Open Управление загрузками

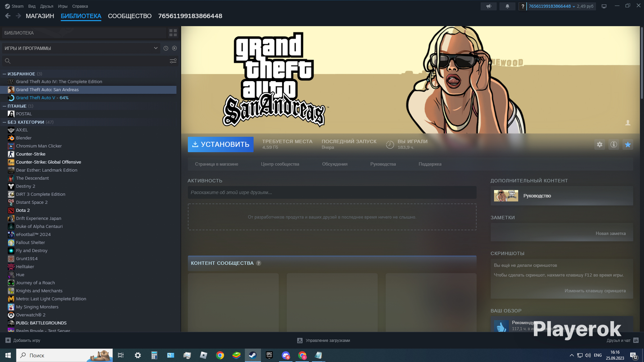point(324,340)
